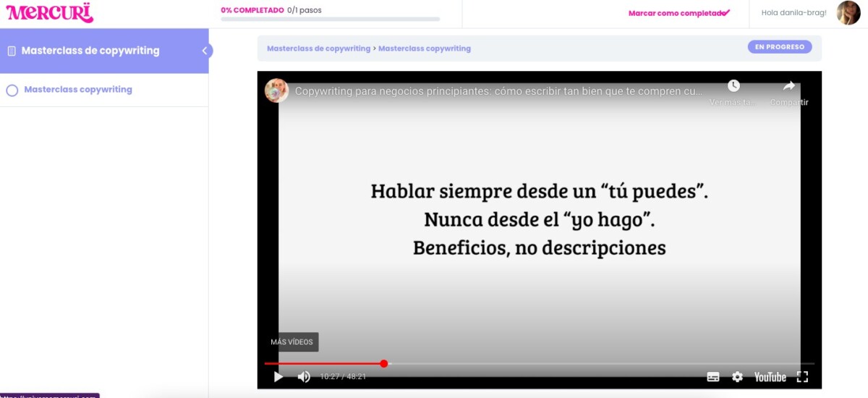Screen dimensions: 868x398
Task: Open the Masterclass de copywriting breadcrumb
Action: [318, 48]
